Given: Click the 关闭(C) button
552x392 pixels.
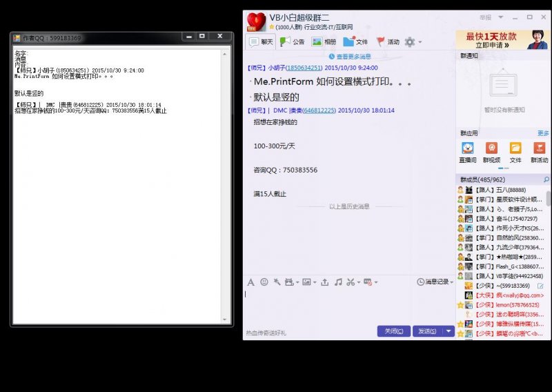Looking at the screenshot, I should tap(393, 331).
